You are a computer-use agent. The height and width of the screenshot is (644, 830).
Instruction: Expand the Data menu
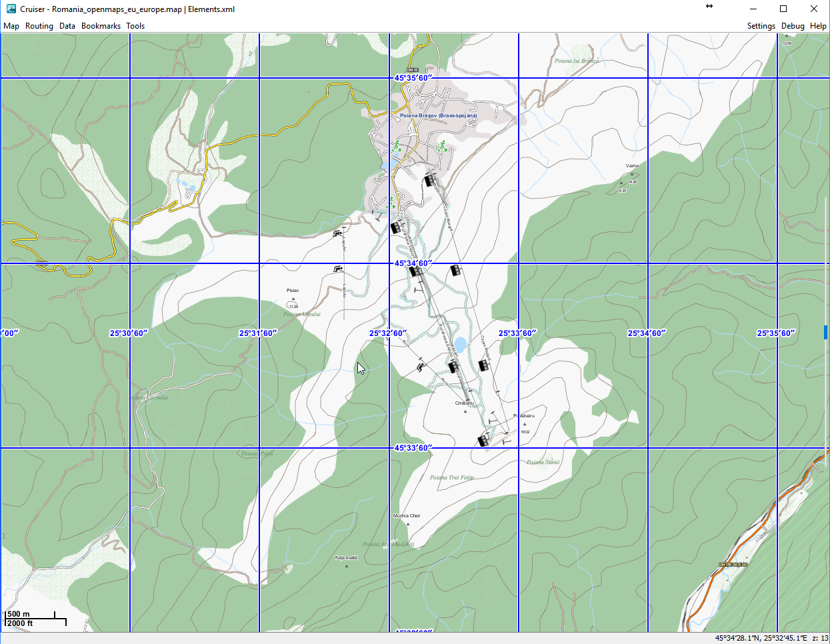click(x=67, y=26)
